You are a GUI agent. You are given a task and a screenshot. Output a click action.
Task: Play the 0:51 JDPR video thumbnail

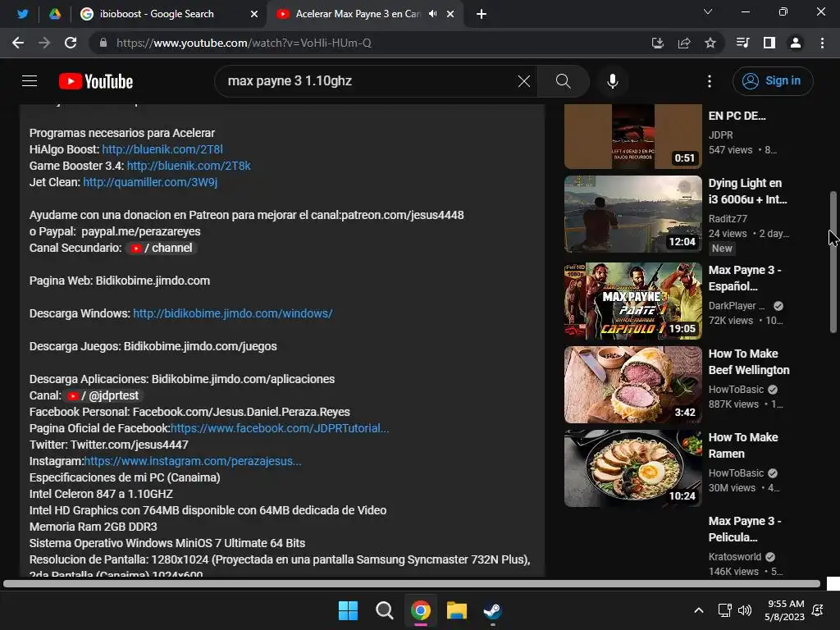click(x=632, y=136)
